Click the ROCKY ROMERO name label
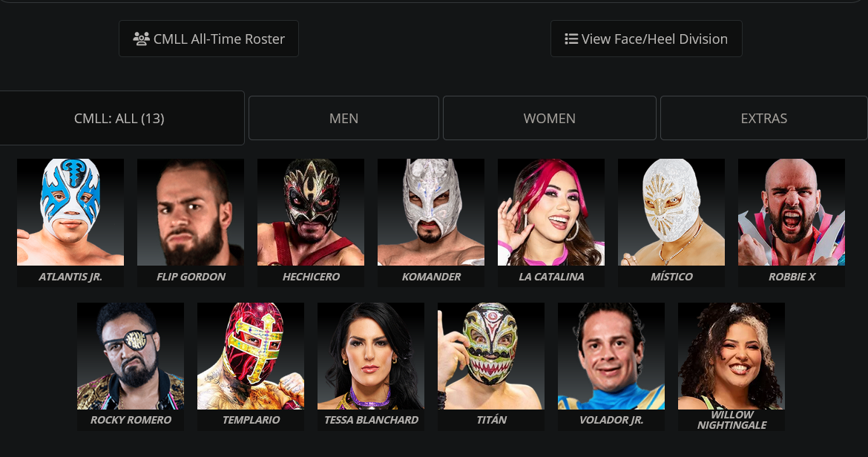The width and height of the screenshot is (868, 457). point(131,420)
